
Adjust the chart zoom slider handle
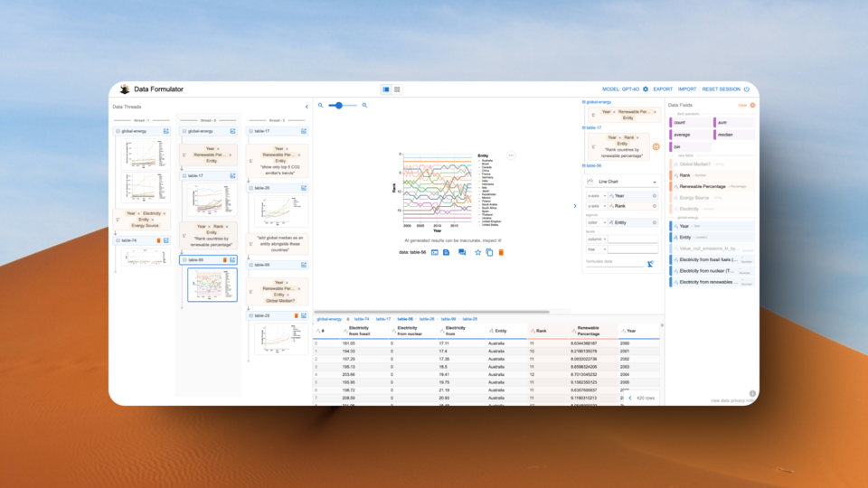[339, 106]
